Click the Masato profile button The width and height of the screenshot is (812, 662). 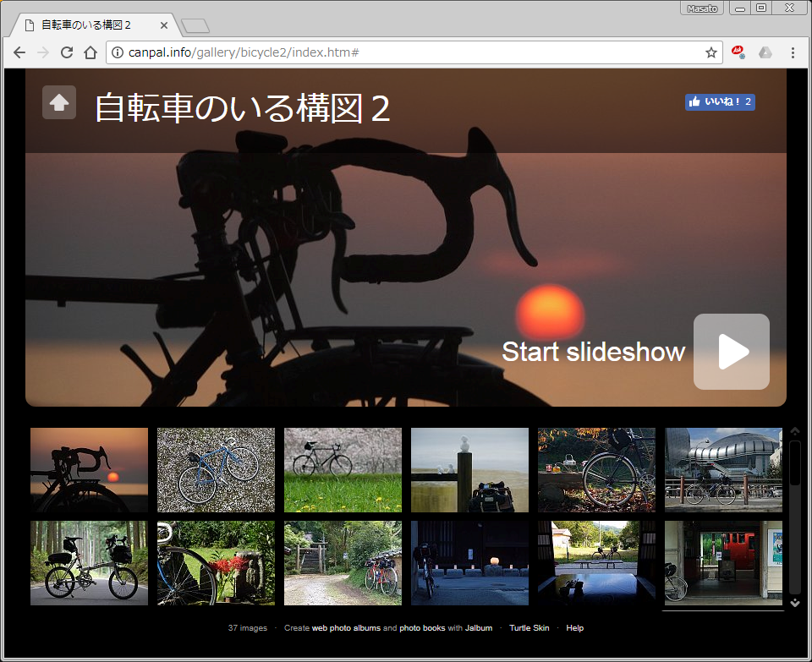pyautogui.click(x=702, y=8)
